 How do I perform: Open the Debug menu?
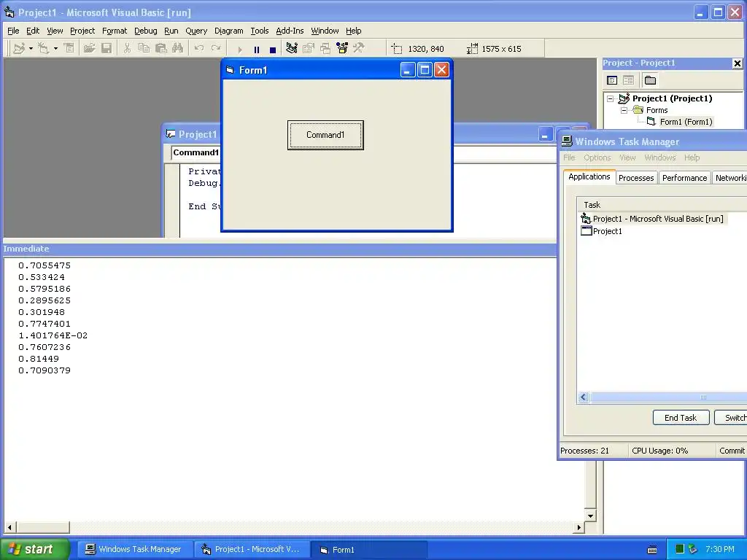point(145,31)
